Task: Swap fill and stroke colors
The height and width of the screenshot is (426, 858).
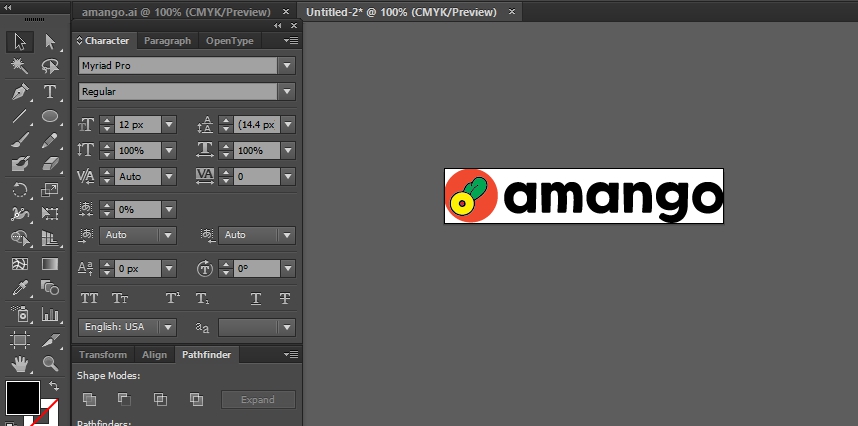Action: point(54,386)
